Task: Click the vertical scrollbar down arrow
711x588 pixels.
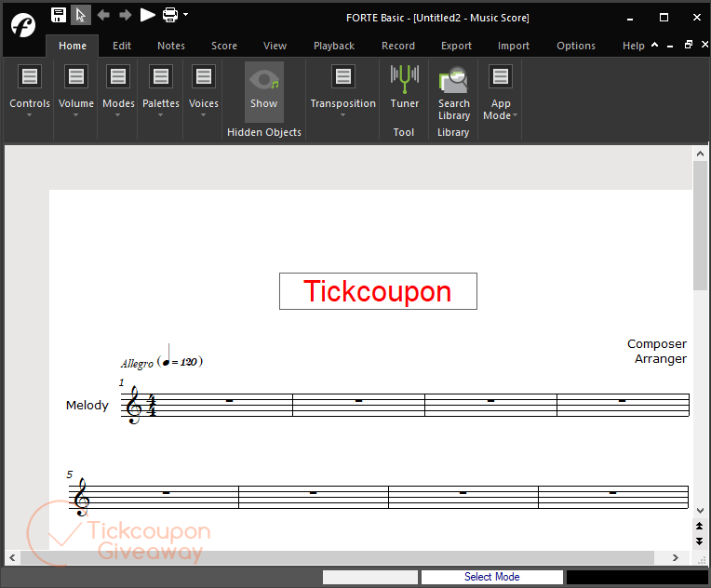Action: (700, 511)
